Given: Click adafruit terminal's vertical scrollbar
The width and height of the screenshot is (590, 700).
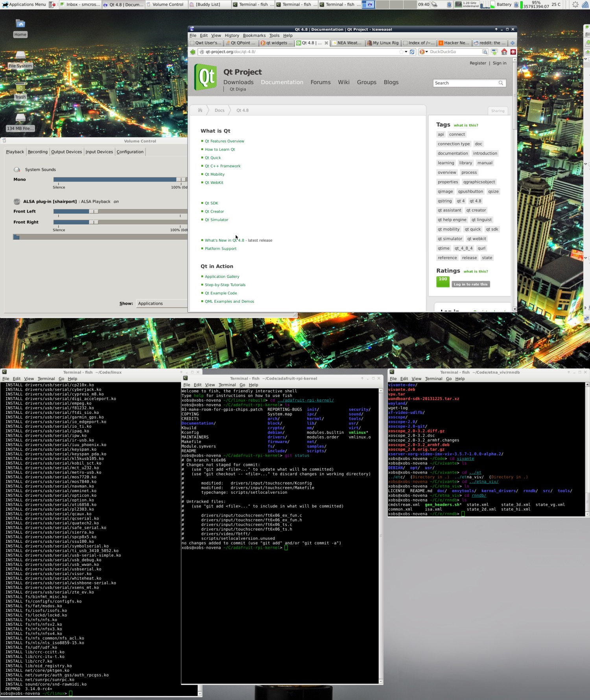Looking at the screenshot, I should pos(380,536).
